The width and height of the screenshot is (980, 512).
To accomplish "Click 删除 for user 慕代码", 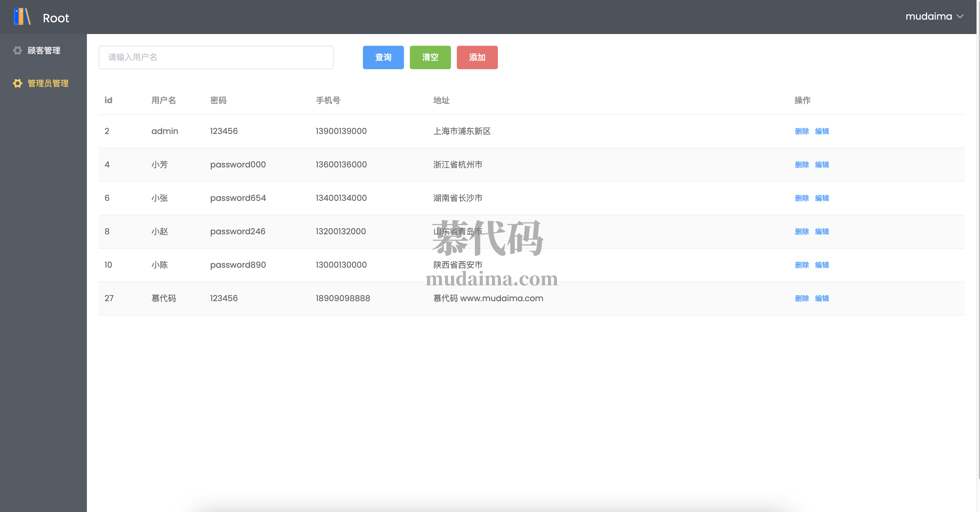I will coord(801,299).
